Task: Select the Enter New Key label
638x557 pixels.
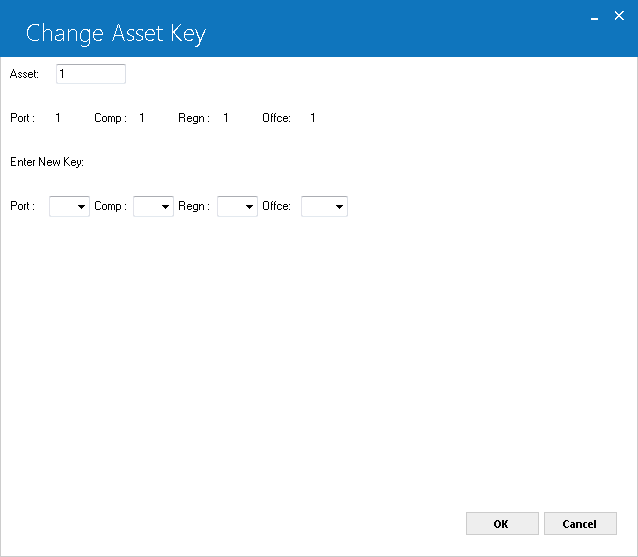Action: pyautogui.click(x=47, y=162)
